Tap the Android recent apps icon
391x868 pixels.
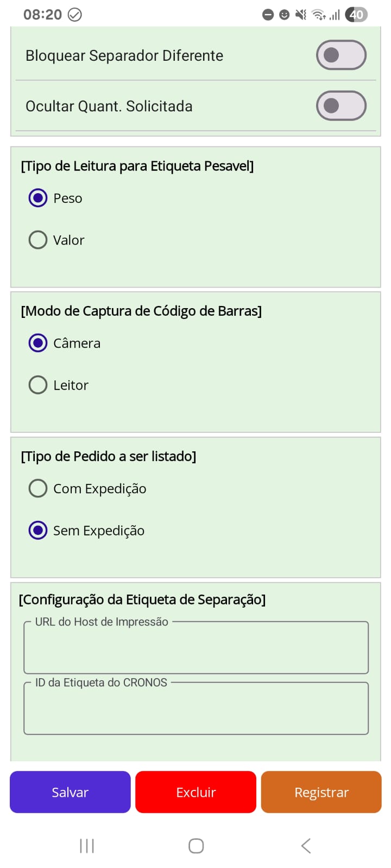point(87,845)
